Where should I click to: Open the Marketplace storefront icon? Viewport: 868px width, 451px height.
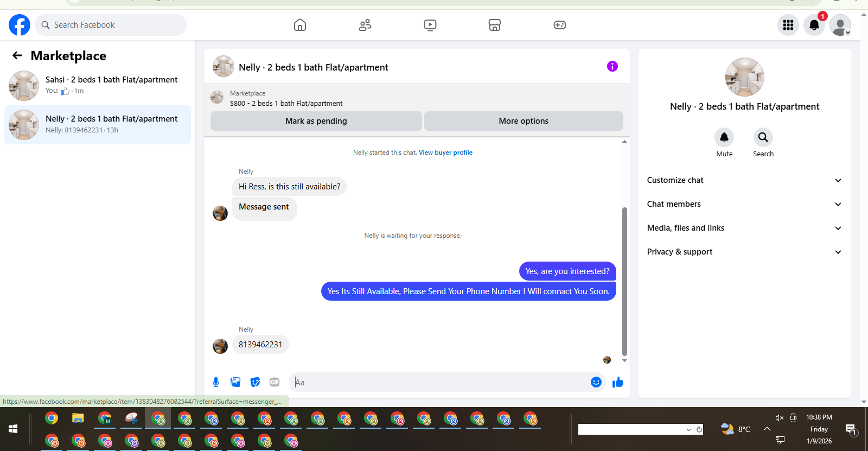(x=495, y=25)
